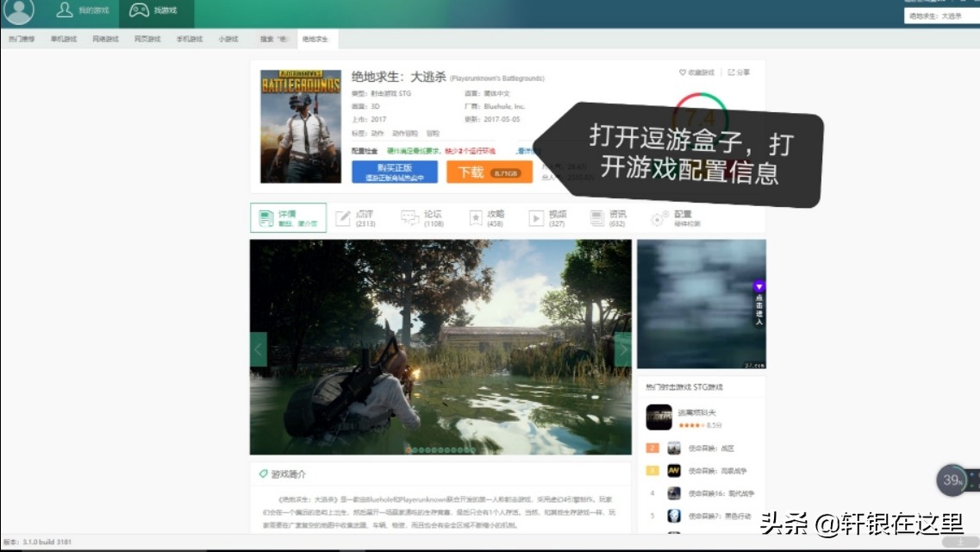Click the blue 购买正版 button
The image size is (980, 552).
tap(395, 172)
